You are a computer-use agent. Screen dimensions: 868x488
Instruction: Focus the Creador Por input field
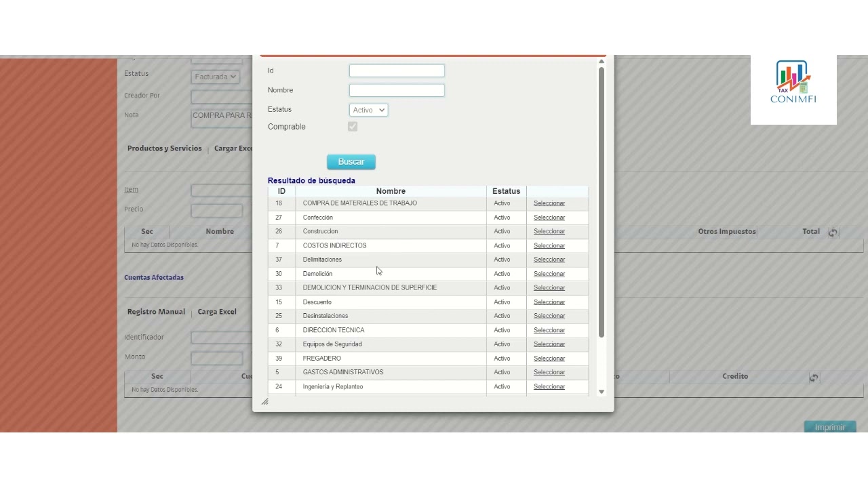(222, 97)
